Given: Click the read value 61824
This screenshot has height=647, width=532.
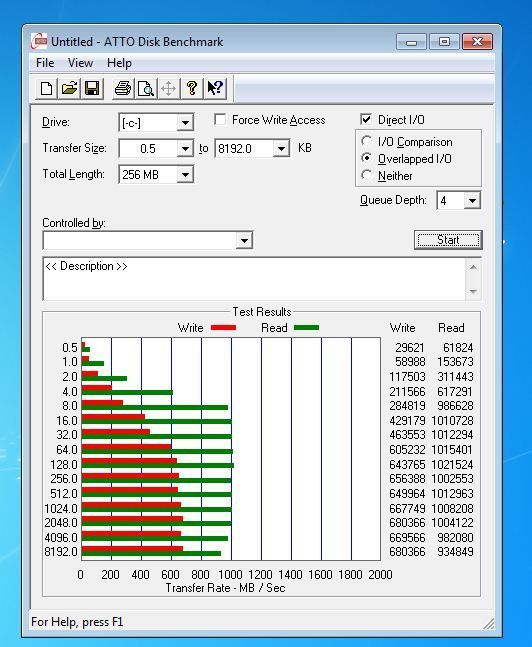Looking at the screenshot, I should tap(458, 347).
